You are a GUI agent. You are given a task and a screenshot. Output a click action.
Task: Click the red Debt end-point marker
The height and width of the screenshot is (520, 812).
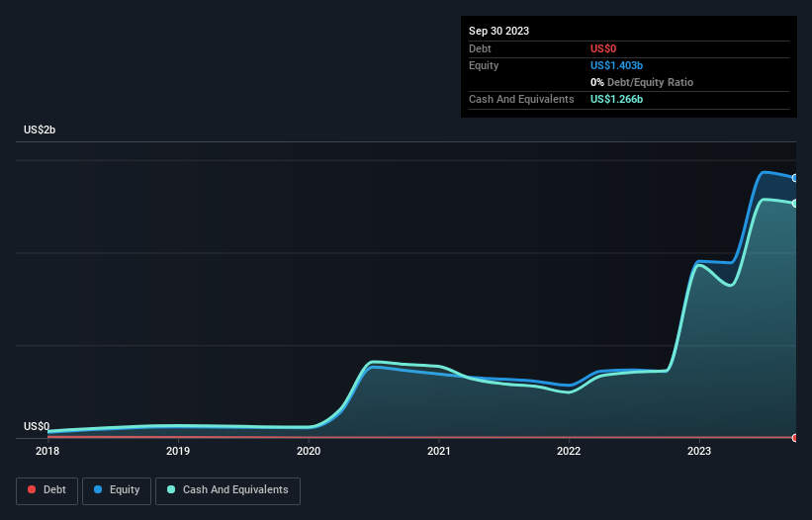pos(795,438)
